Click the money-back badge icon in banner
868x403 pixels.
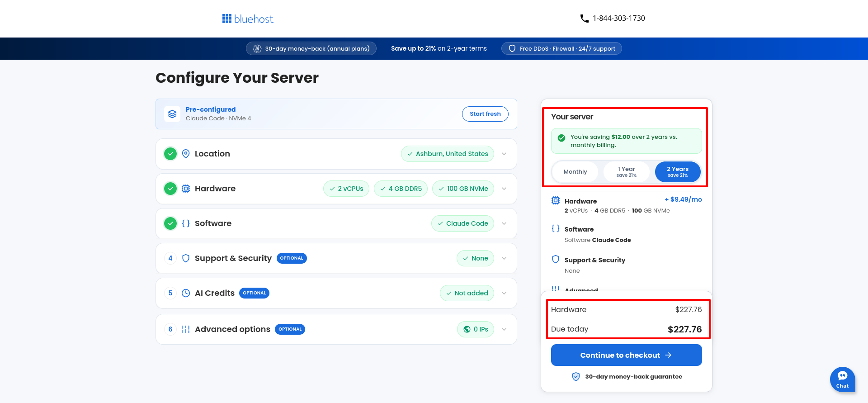257,49
